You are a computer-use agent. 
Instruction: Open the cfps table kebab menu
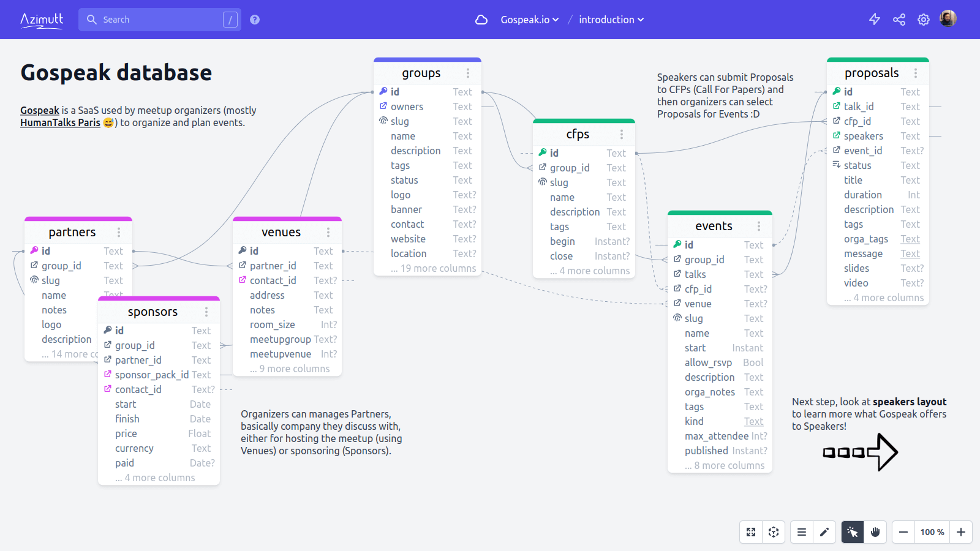[622, 134]
